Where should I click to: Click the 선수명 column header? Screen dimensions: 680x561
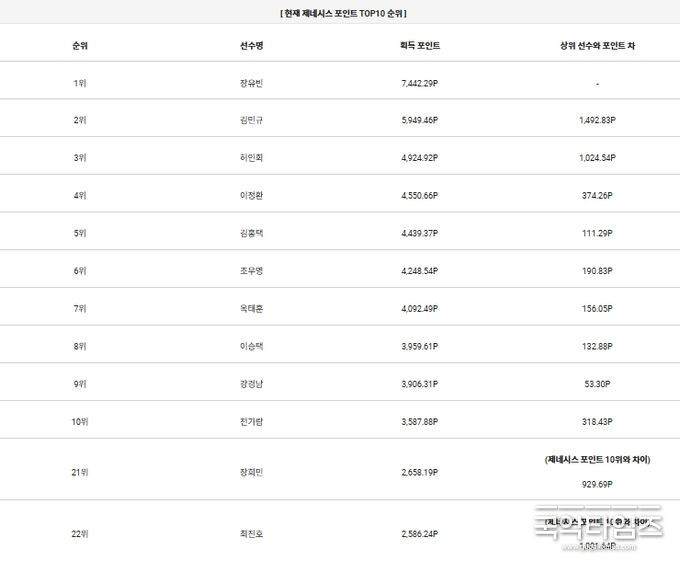tap(252, 46)
